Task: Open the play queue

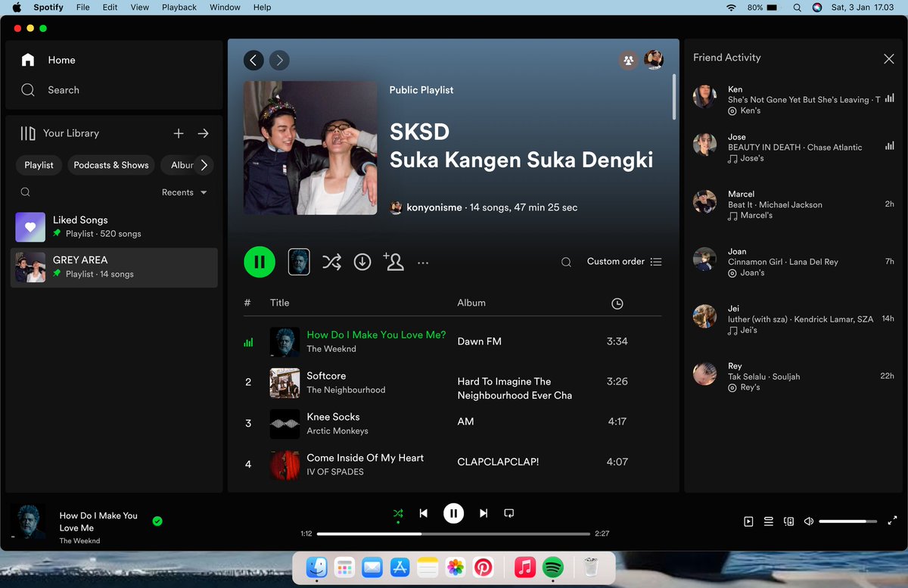Action: point(769,521)
